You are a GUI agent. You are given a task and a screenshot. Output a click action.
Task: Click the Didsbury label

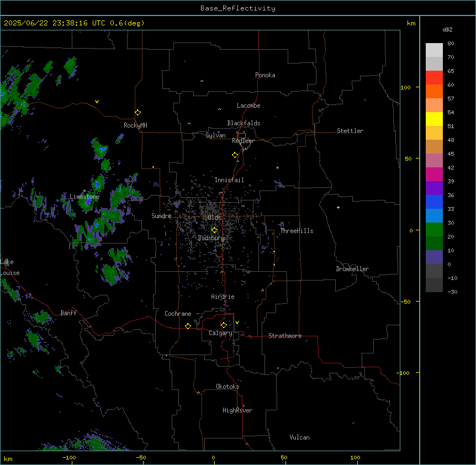pyautogui.click(x=211, y=238)
